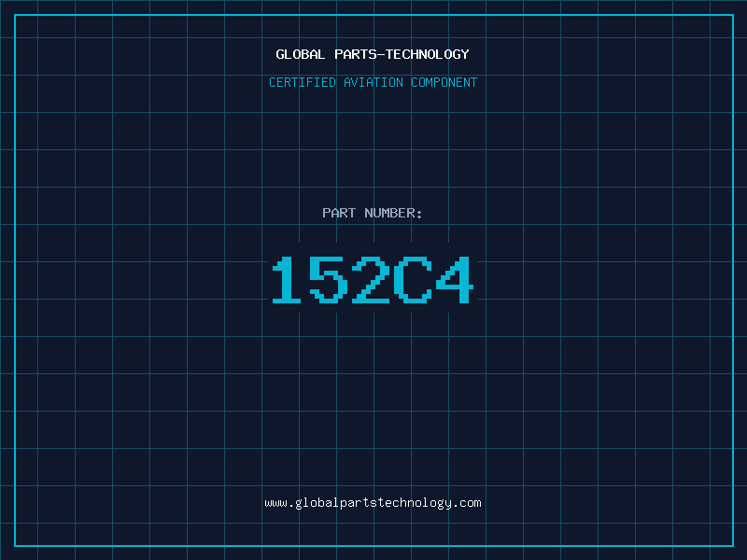Click the word COMPONENT in the subtitle

tap(444, 82)
